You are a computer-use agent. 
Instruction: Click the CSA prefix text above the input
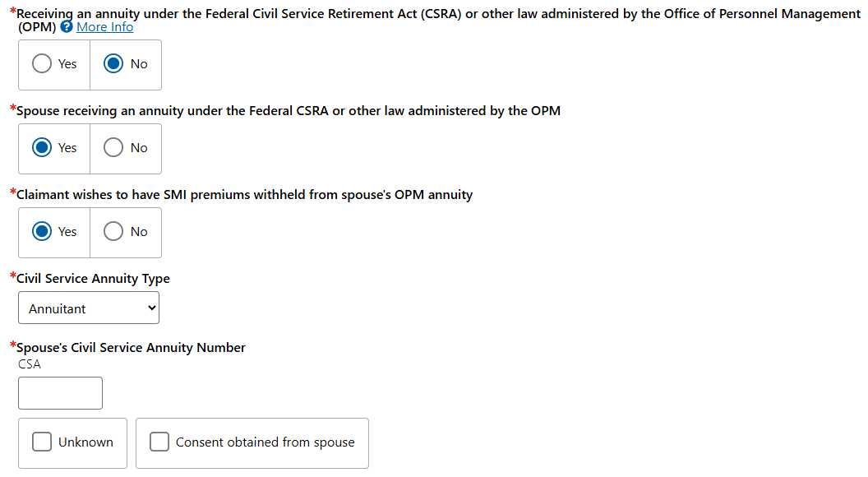click(x=30, y=364)
